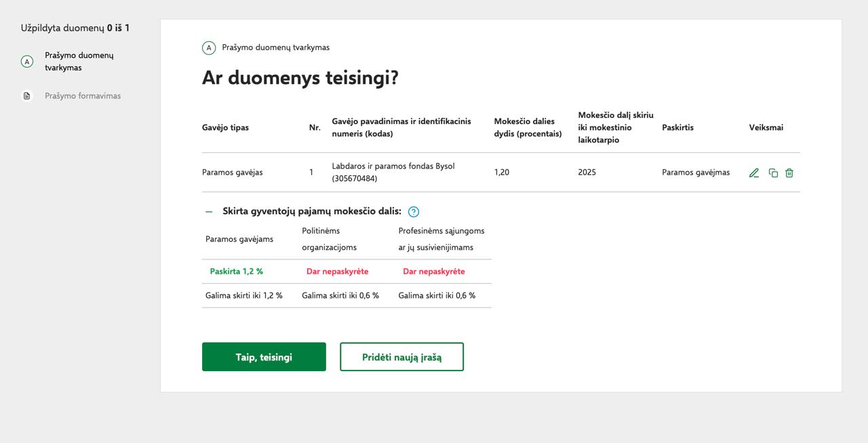This screenshot has width=868, height=443.
Task: Click the document icon beside Prašymo formavimas
Action: [27, 96]
